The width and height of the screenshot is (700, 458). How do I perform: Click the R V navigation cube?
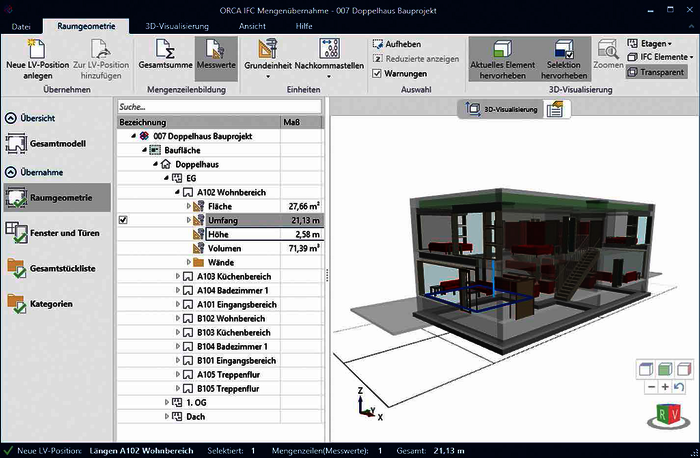[668, 416]
